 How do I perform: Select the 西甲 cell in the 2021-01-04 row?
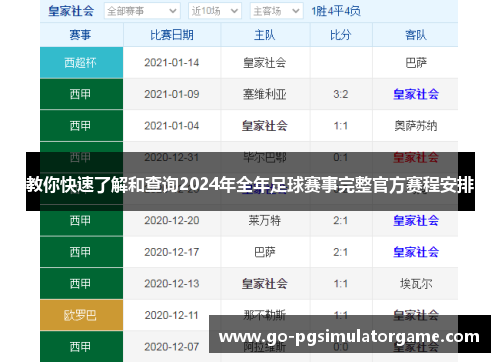pyautogui.click(x=81, y=126)
